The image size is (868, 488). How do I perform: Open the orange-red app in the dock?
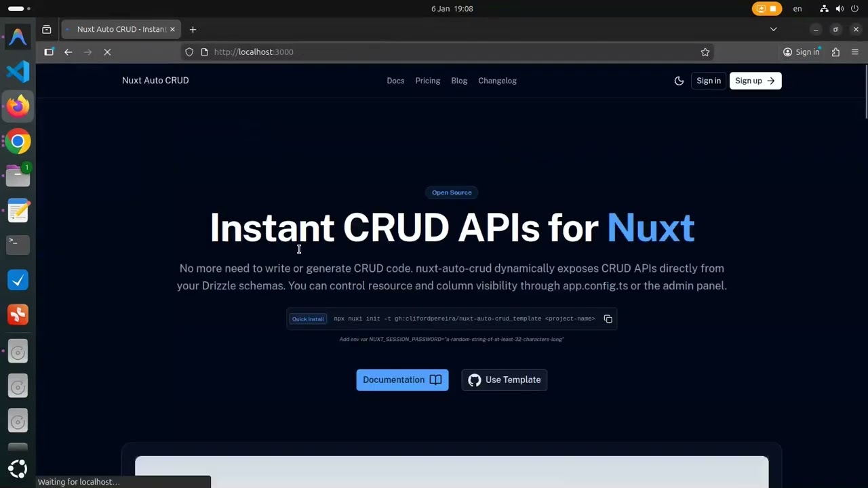pos(18,314)
